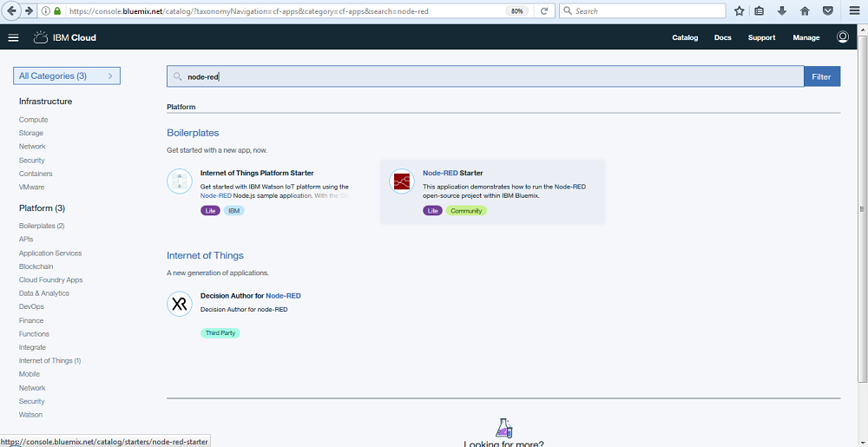868x447 pixels.
Task: Open the IBM Cloud navigation hamburger menu
Action: point(14,37)
